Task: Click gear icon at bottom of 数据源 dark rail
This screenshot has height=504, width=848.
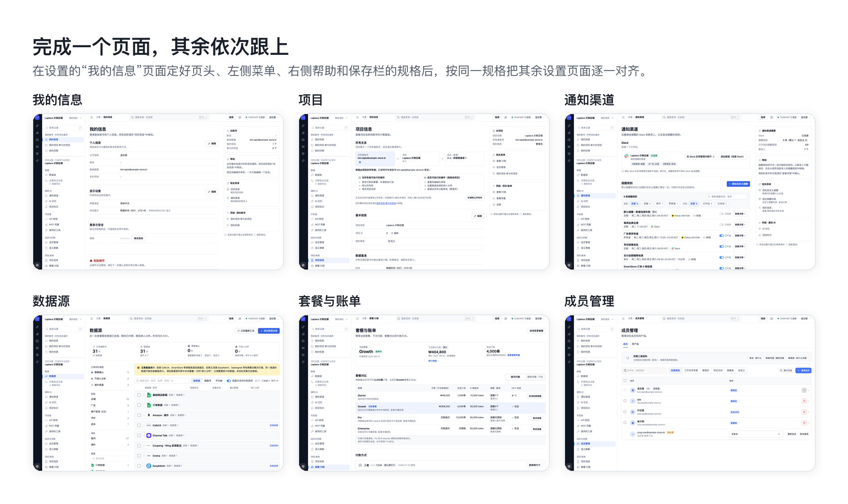Action: [37, 466]
